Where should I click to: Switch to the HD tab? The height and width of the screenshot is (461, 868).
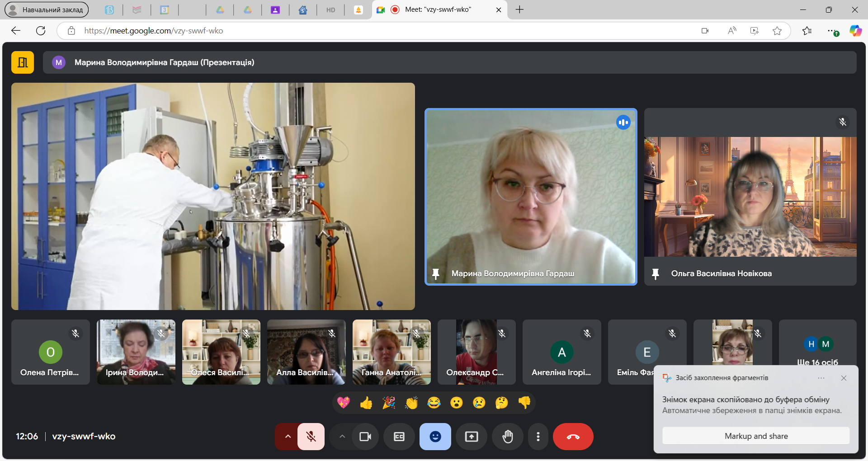(331, 9)
